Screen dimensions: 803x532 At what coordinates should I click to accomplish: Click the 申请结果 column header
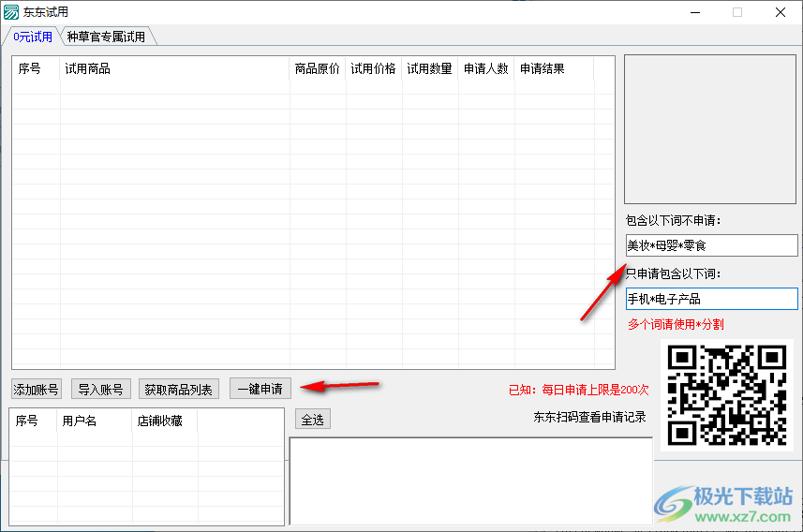point(554,68)
